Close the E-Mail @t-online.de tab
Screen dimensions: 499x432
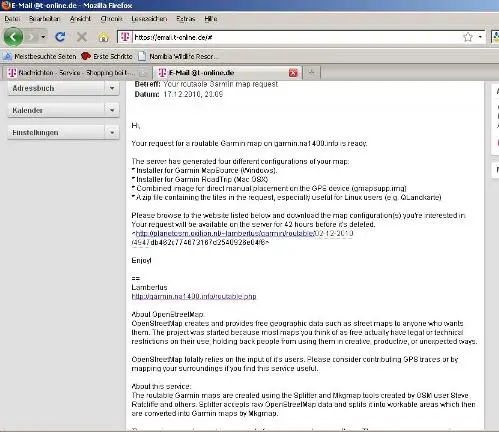click(293, 73)
